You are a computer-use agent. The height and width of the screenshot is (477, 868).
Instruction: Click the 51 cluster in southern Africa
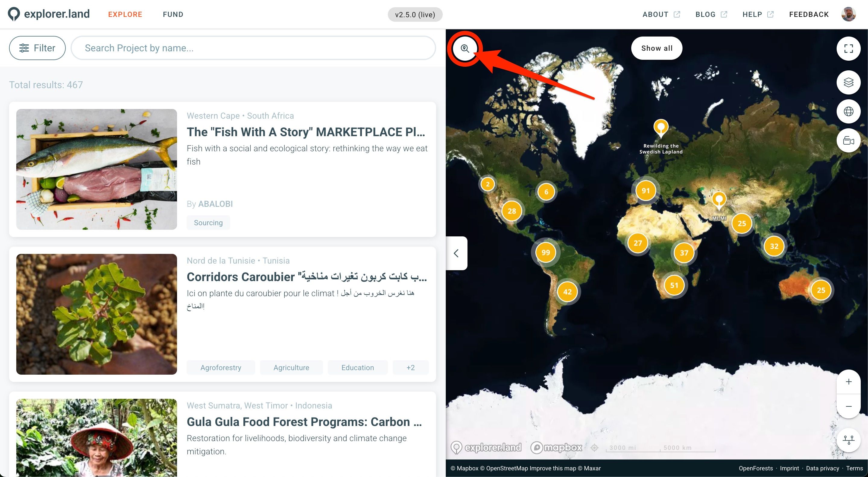point(674,285)
